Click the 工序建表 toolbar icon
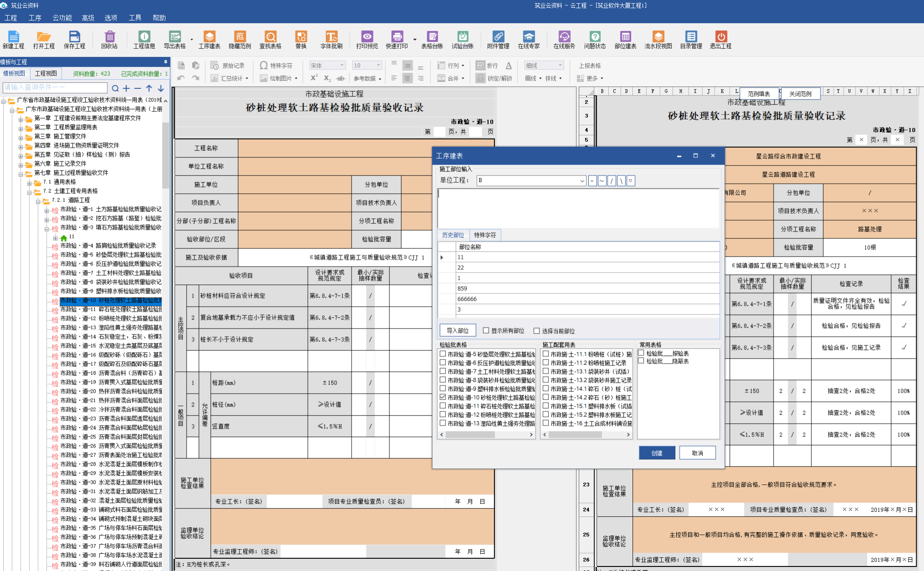Viewport: 924px width, 571px height. pyautogui.click(x=209, y=37)
